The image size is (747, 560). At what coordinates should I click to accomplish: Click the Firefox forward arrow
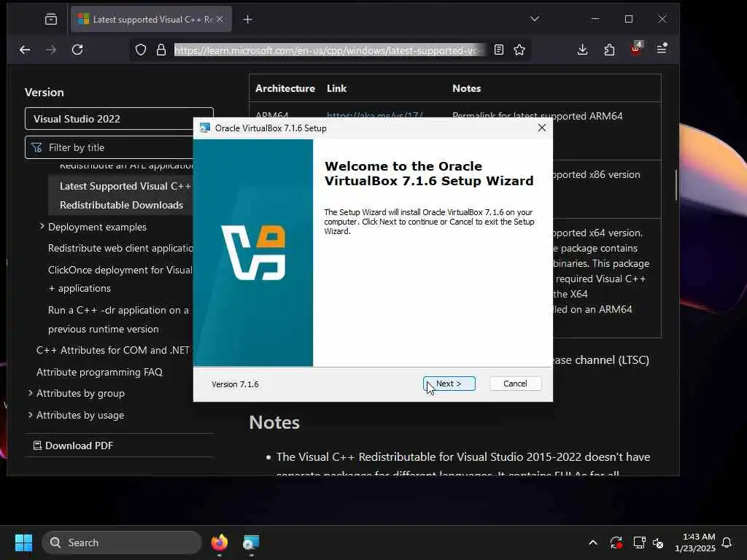tap(51, 50)
